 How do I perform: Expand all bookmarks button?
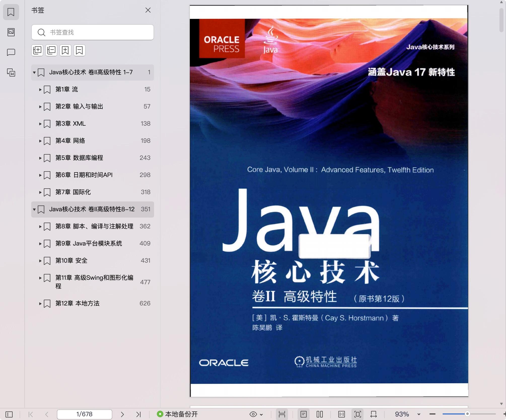point(37,50)
